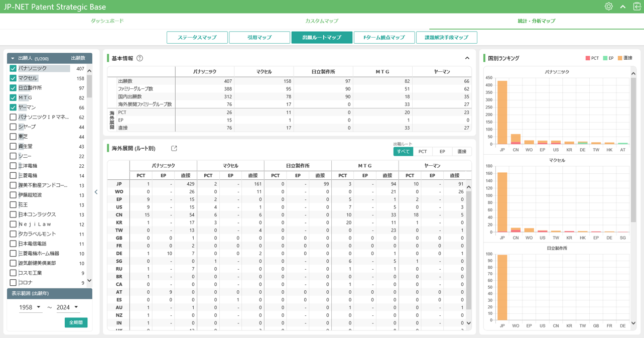Collapse the header with the up chevron

(623, 7)
